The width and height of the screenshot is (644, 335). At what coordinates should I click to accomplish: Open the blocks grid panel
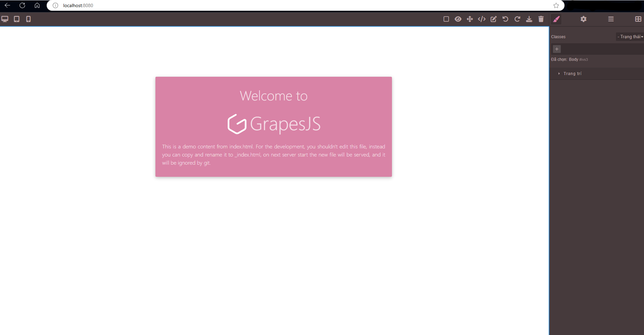point(638,19)
